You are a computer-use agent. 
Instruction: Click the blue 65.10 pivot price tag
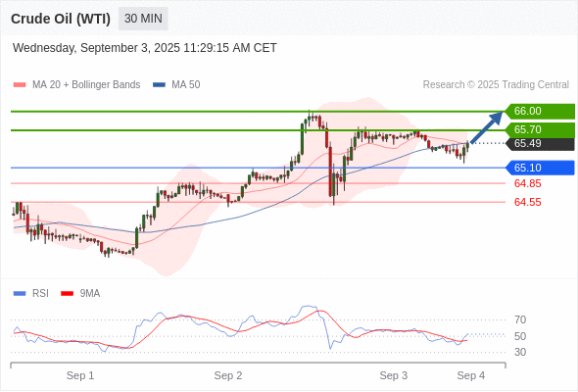pos(540,168)
